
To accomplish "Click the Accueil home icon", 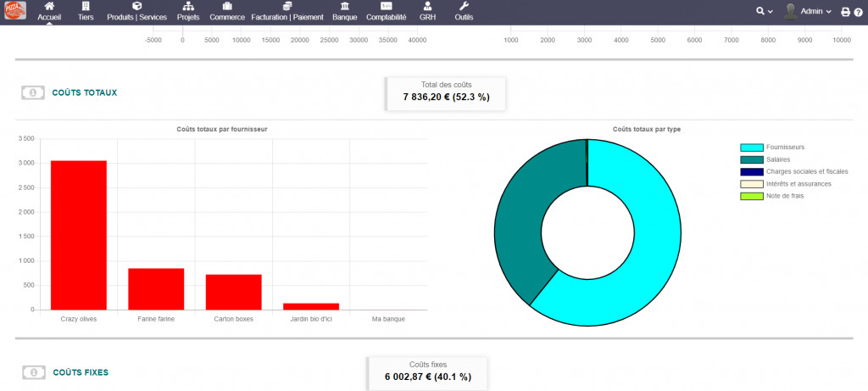I will pos(49,7).
